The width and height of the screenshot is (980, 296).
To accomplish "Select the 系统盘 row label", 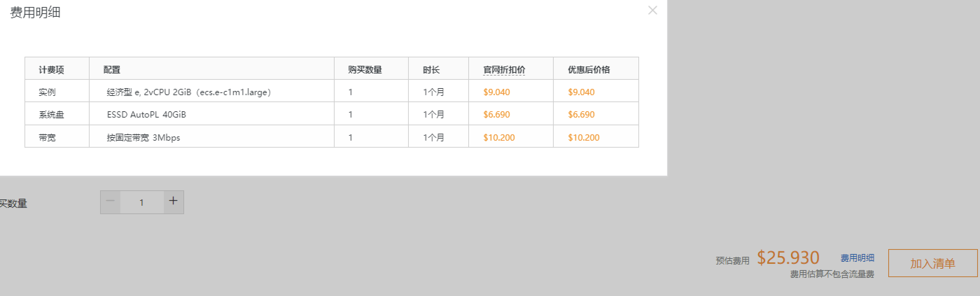I will click(51, 114).
